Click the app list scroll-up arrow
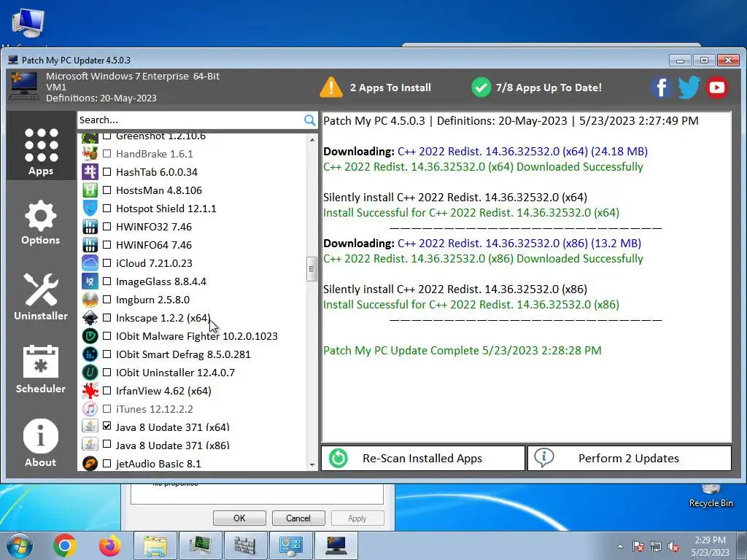This screenshot has width=747, height=560. [x=312, y=140]
